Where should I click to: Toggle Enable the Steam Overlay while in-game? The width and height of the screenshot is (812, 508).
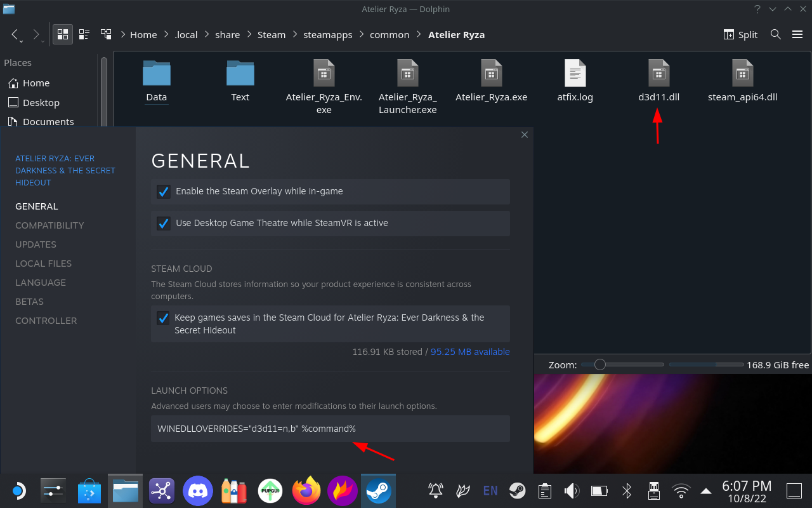coord(164,191)
